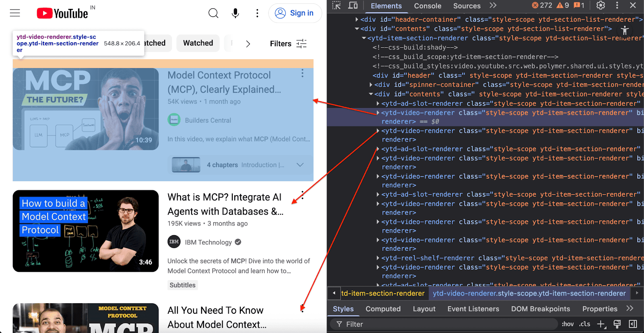Expand the header-container div node
Image resolution: width=644 pixels, height=333 pixels.
point(357,19)
